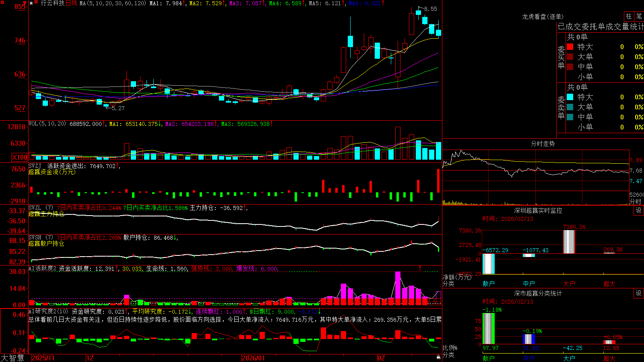Click the 大智慧 logo in bottom-left corner
This screenshot has height=362, width=644.
coord(12,358)
